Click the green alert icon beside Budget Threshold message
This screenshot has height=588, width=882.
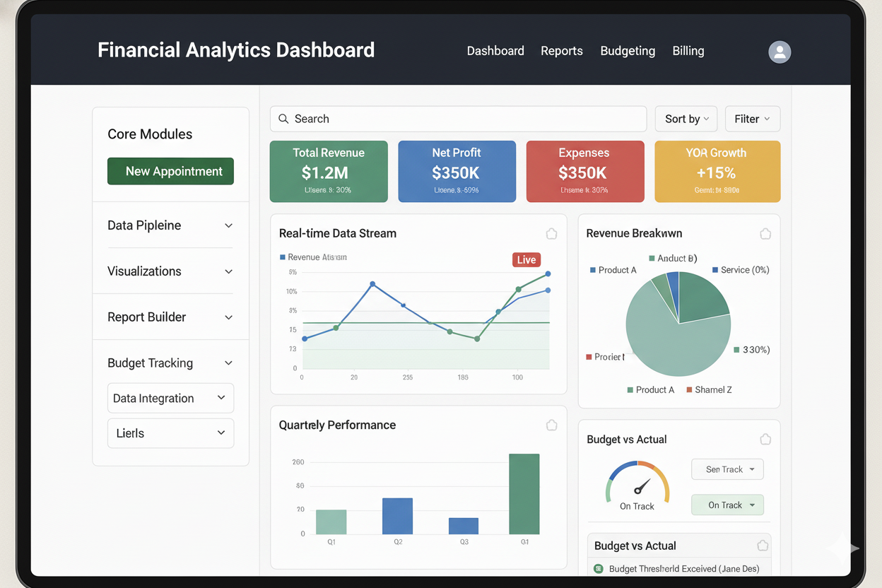tap(600, 568)
